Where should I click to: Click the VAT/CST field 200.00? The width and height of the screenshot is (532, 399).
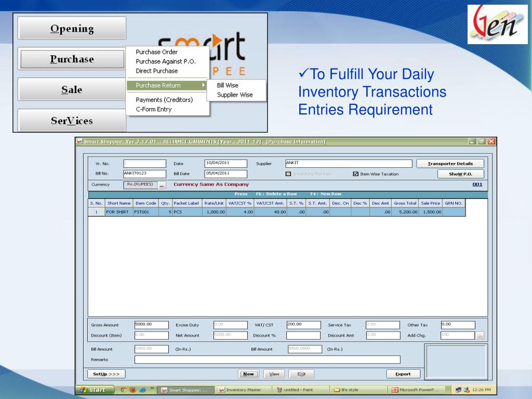click(x=303, y=325)
